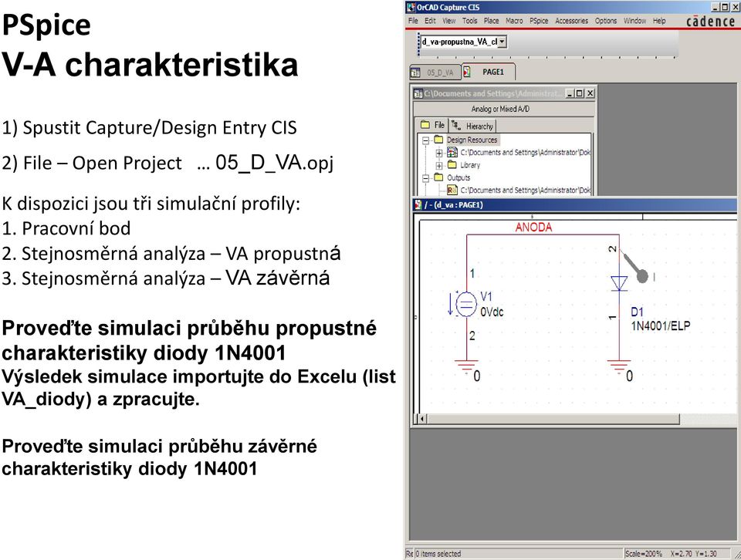Collapse the Outputs tree node
The height and width of the screenshot is (560, 741).
click(x=426, y=178)
